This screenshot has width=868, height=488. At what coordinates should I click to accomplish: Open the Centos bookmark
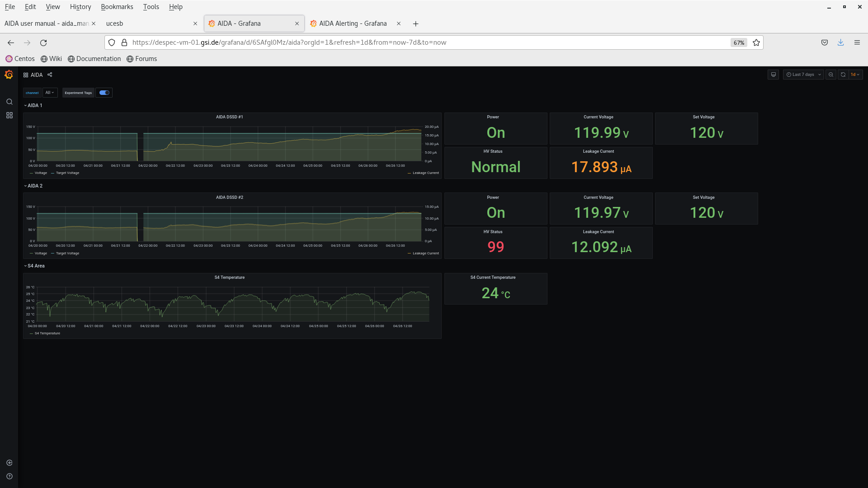20,59
